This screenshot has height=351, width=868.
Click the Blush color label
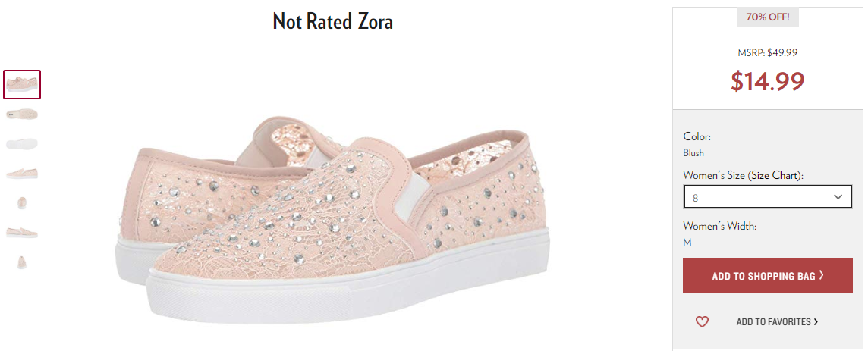coord(693,153)
